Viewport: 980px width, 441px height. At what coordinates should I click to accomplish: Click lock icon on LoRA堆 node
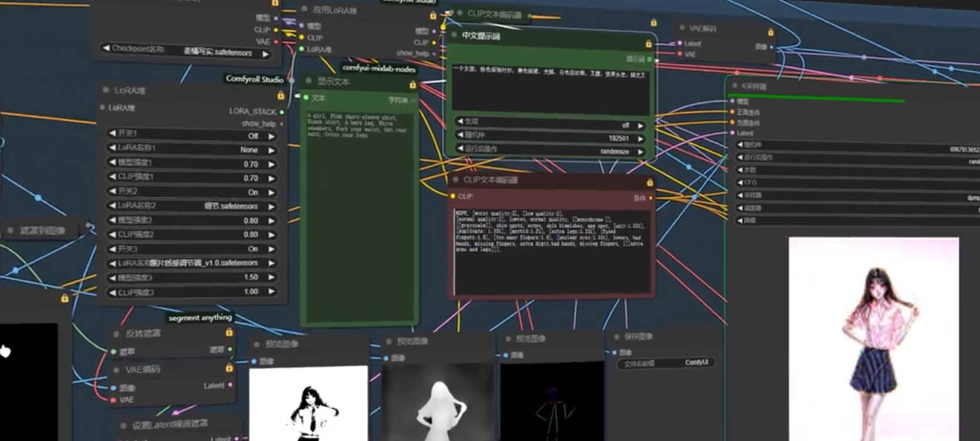tap(281, 95)
